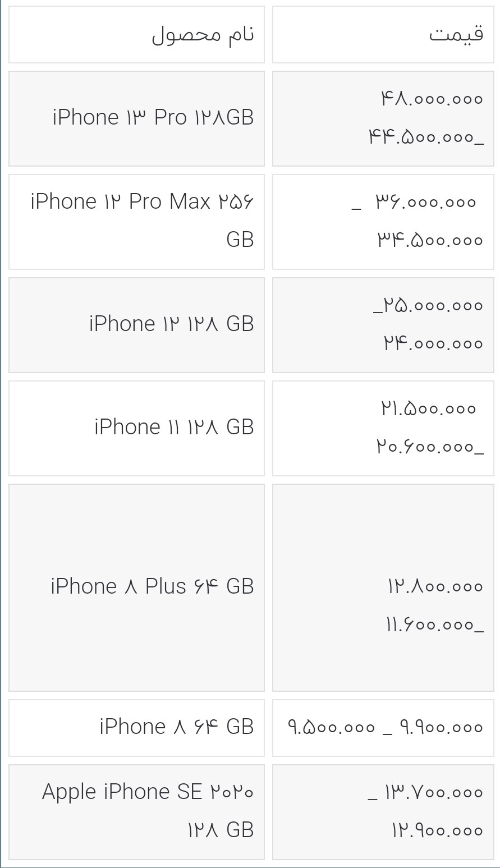Click the قیمت column header
The width and height of the screenshot is (500, 868).
pos(383,35)
